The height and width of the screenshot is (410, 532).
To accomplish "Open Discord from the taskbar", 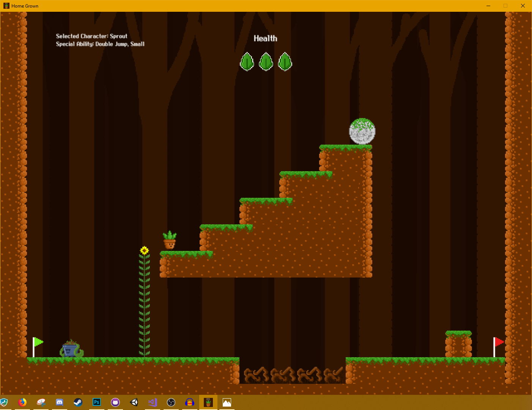I will click(x=60, y=402).
